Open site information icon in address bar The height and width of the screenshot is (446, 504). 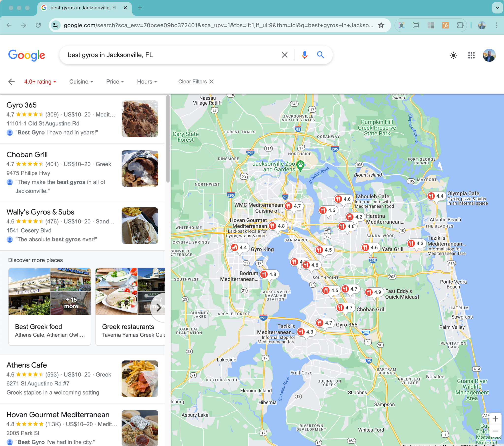click(x=56, y=25)
